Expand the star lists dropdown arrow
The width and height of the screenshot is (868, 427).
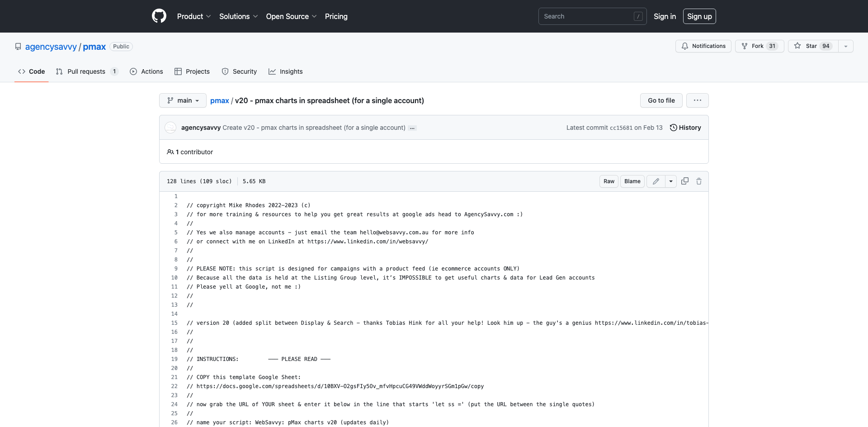(846, 46)
